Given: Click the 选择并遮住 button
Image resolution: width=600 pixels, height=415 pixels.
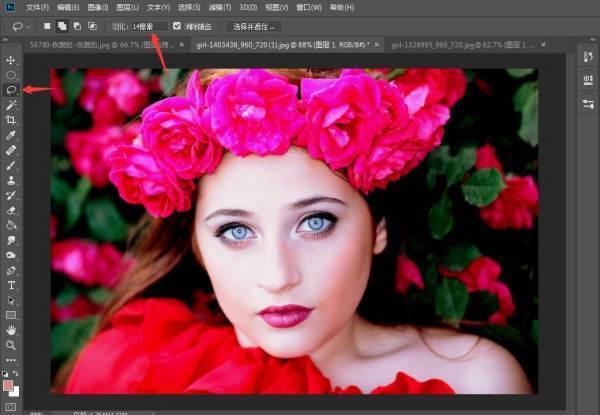Looking at the screenshot, I should click(x=254, y=26).
